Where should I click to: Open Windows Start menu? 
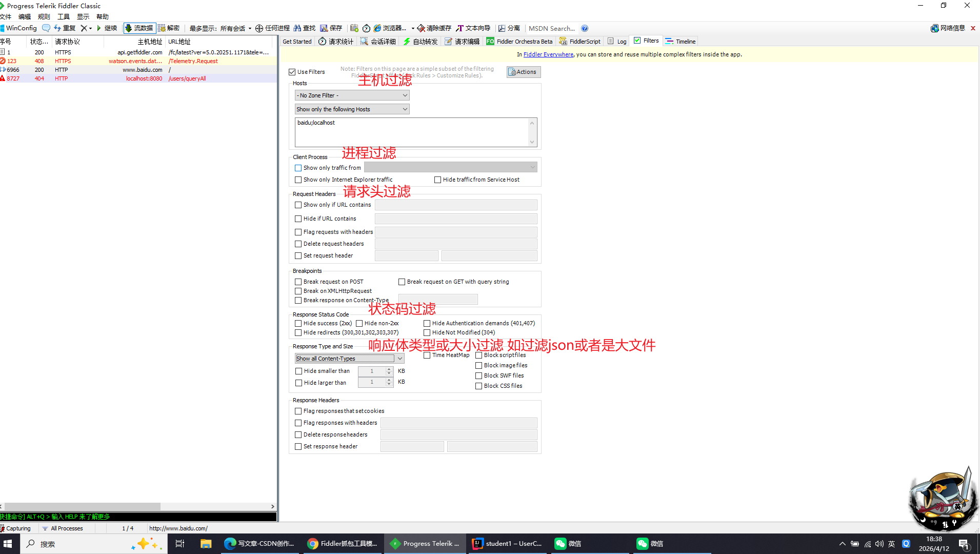(8, 544)
